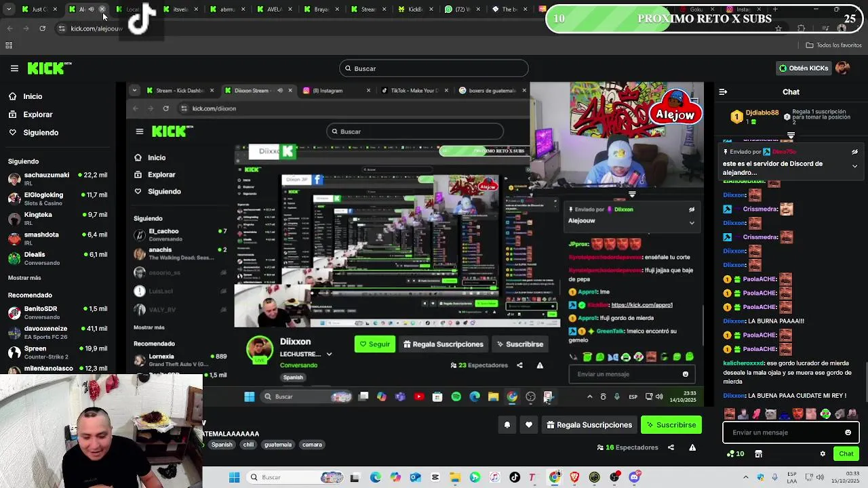
Task: Open Kingteka channel in sidebar
Action: [x=58, y=218]
